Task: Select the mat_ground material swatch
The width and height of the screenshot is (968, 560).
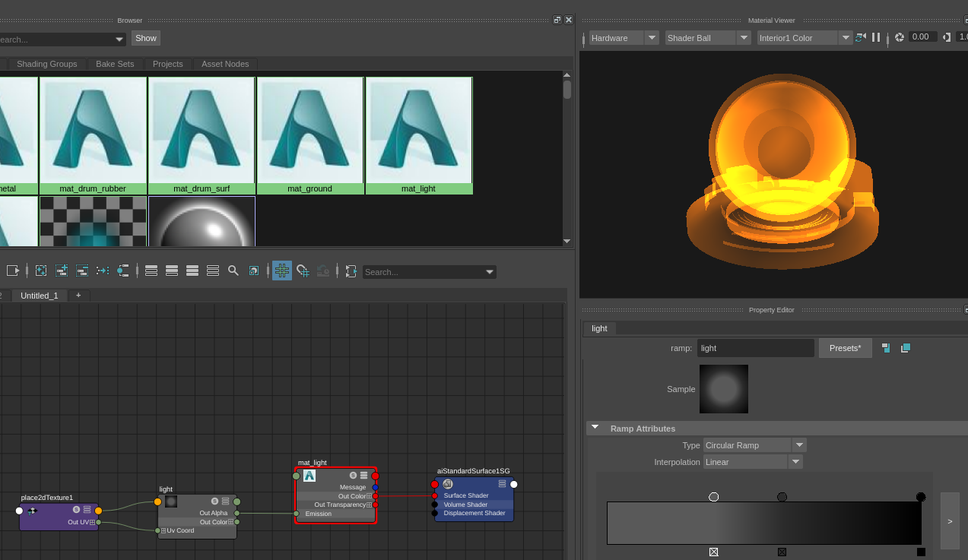Action: (310, 135)
